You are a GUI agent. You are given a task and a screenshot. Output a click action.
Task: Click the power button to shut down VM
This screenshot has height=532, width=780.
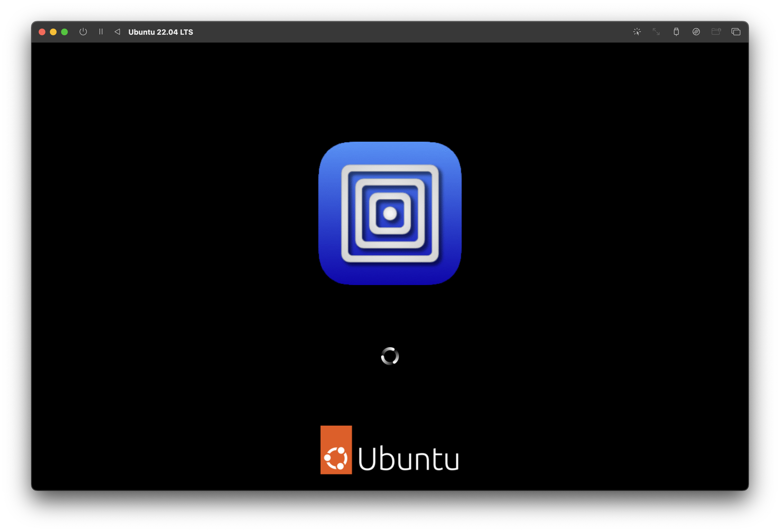[x=83, y=32]
